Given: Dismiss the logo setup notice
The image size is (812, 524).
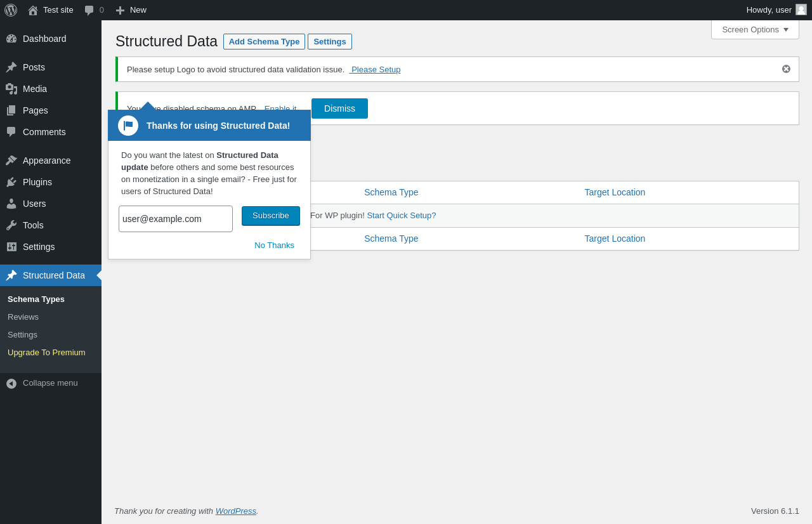Looking at the screenshot, I should point(786,69).
